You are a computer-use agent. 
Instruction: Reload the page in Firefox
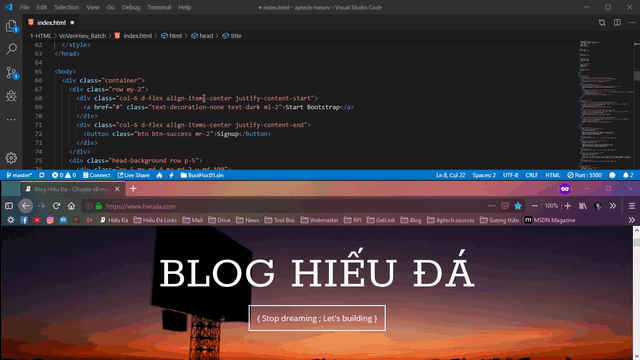pos(56,206)
